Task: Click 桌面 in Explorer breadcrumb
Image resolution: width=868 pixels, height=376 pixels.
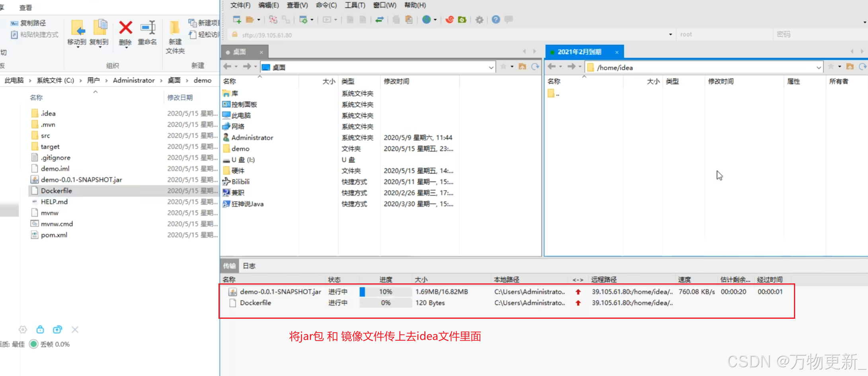Action: tap(174, 80)
